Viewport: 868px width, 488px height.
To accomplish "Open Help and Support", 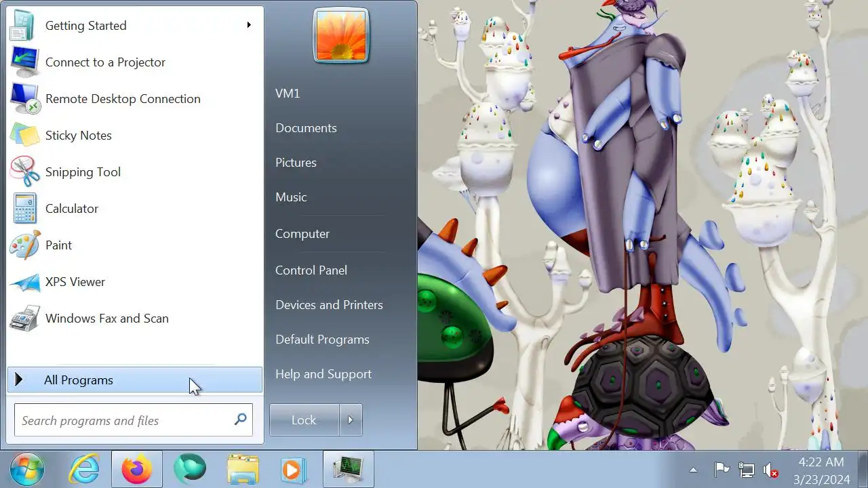I will (x=323, y=374).
